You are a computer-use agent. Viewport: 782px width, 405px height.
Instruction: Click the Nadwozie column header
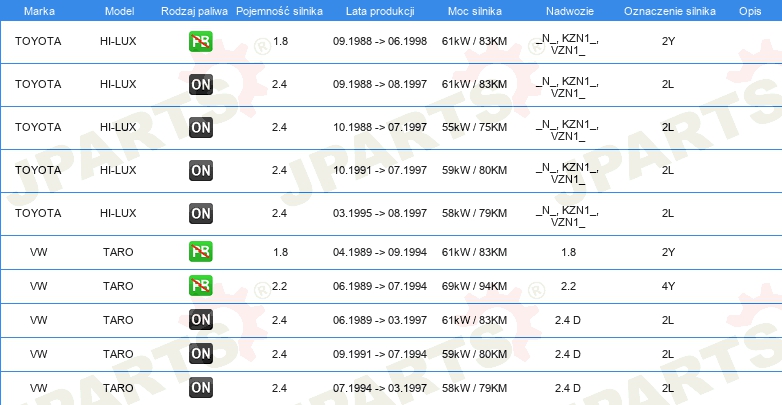[x=570, y=11]
